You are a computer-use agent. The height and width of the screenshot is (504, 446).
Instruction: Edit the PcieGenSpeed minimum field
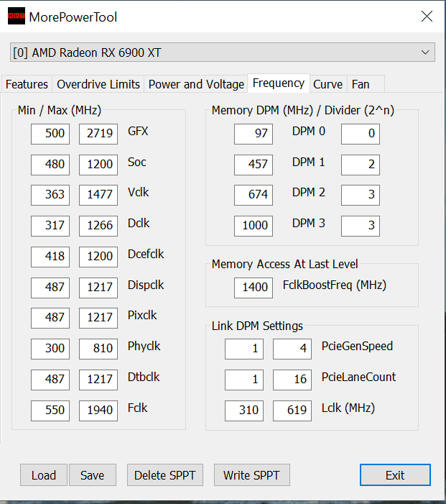click(244, 349)
